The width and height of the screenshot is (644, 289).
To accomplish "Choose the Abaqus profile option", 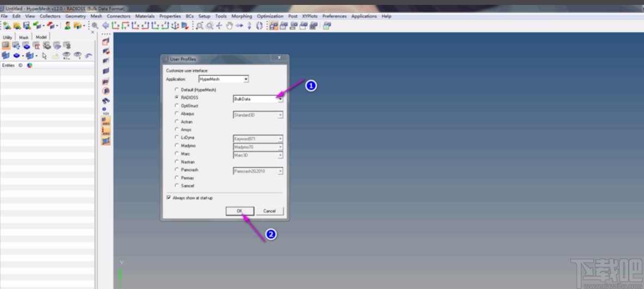I will click(x=176, y=114).
